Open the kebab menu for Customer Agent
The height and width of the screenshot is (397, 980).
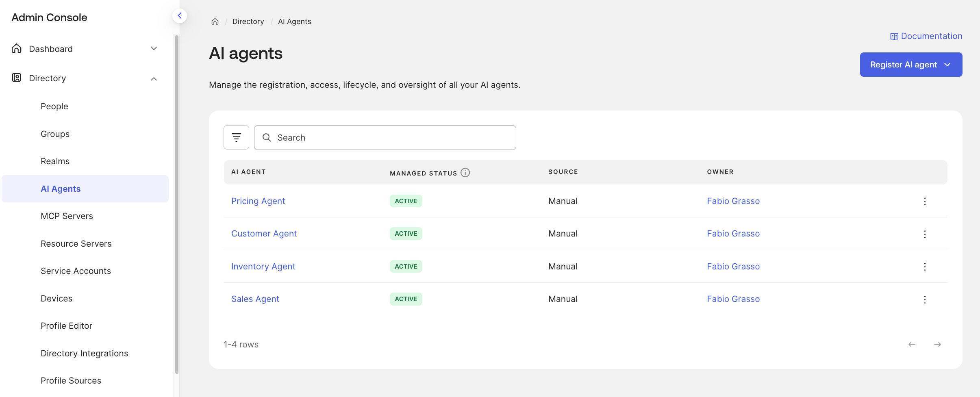[x=925, y=234]
